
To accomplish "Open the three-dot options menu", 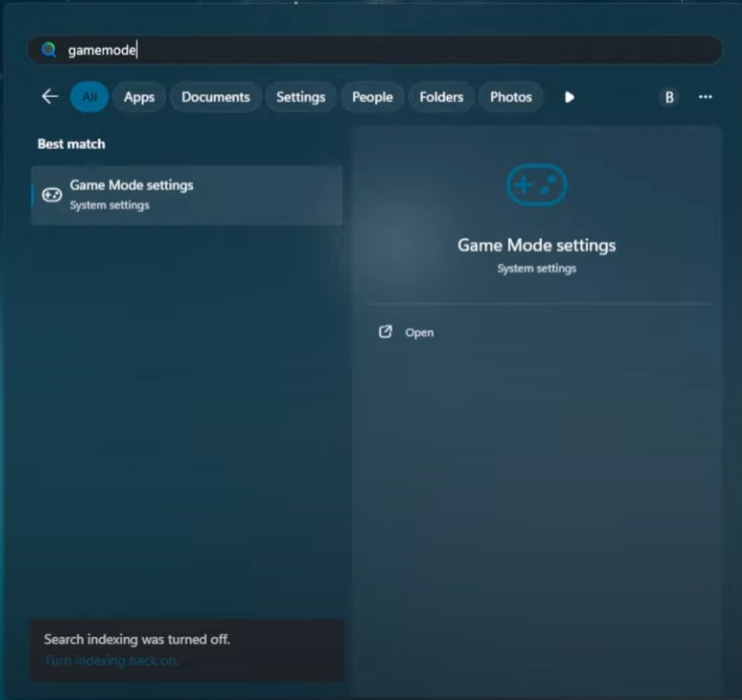I will pos(705,97).
